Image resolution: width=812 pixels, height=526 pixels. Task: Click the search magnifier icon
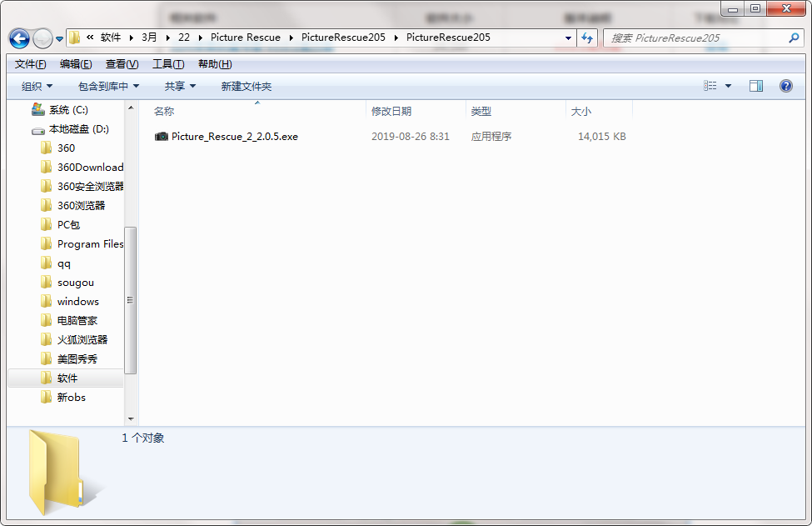point(794,38)
